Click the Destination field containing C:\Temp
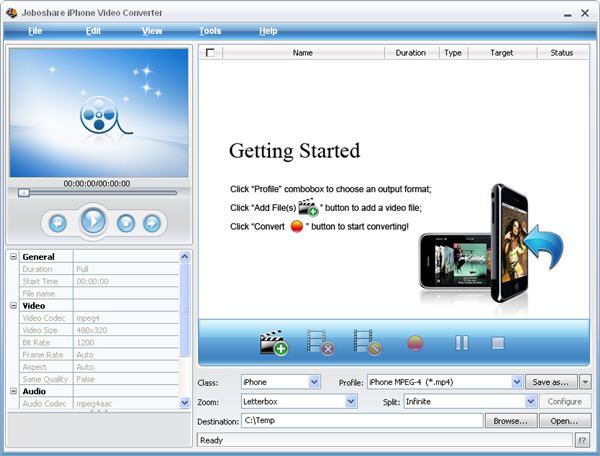The width and height of the screenshot is (600, 456). tap(362, 420)
